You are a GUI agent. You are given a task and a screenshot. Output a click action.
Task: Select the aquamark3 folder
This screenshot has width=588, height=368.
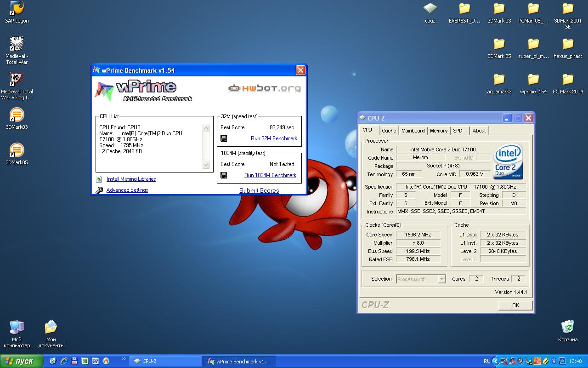point(499,84)
